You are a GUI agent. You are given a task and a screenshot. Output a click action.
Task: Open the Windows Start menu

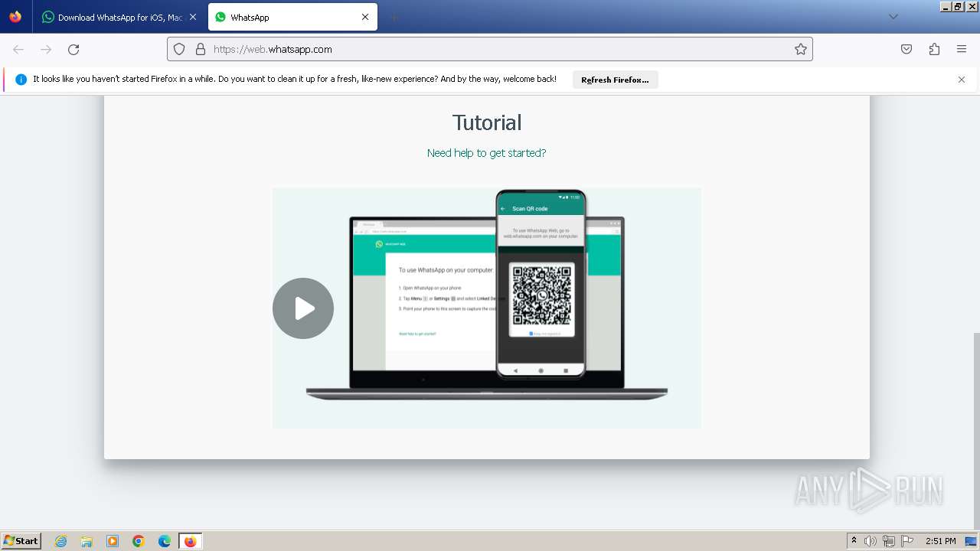pos(21,541)
